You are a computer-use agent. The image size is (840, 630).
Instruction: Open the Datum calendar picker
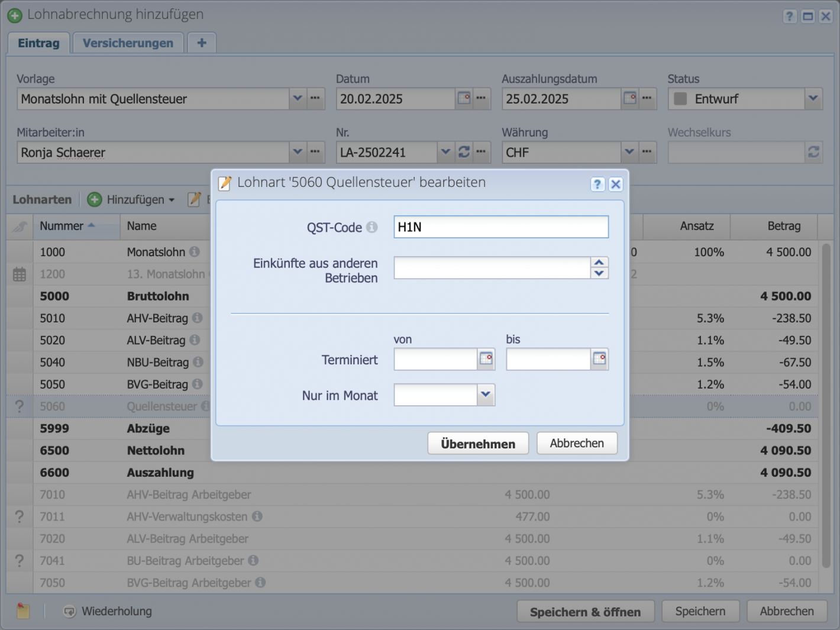(x=463, y=98)
